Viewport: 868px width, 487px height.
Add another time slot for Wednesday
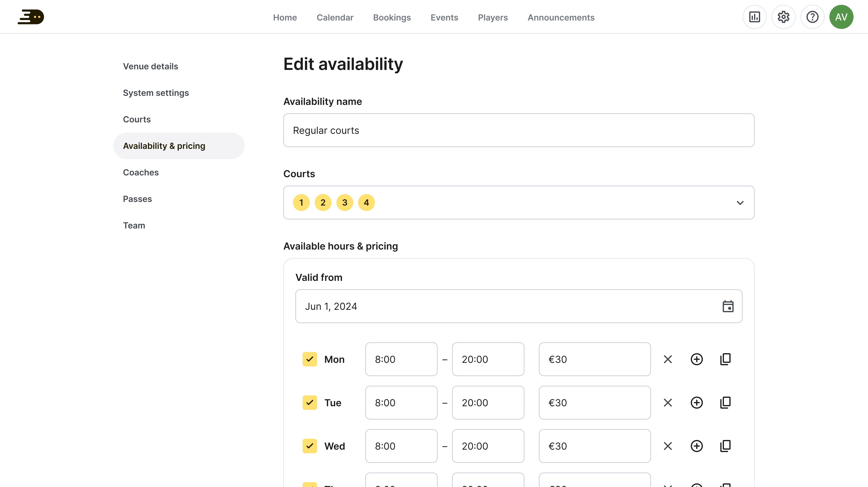coord(696,446)
